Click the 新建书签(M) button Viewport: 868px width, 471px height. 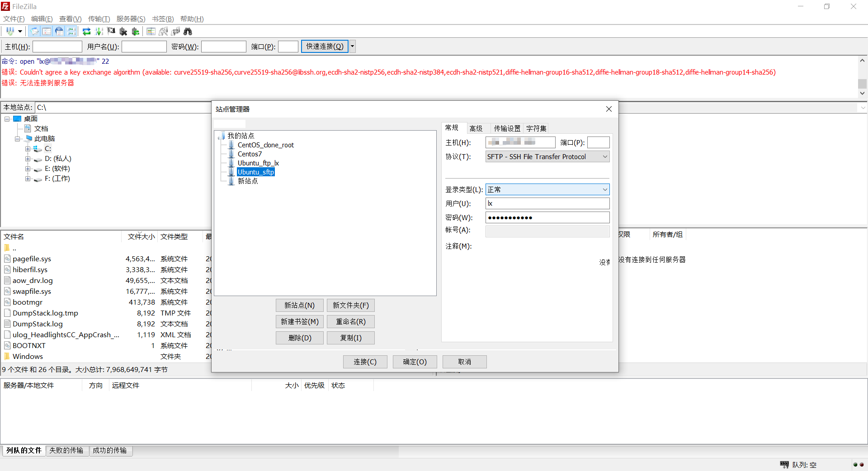(x=300, y=322)
